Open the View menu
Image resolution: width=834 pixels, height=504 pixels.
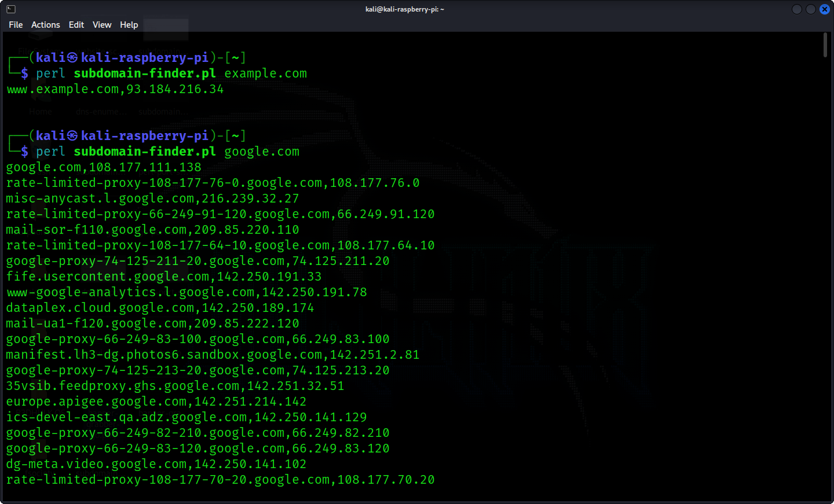pos(102,25)
